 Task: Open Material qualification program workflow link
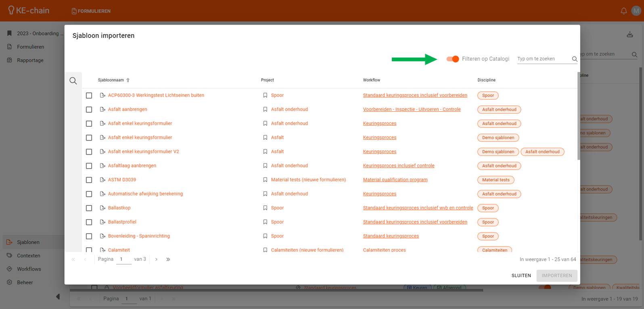(395, 180)
